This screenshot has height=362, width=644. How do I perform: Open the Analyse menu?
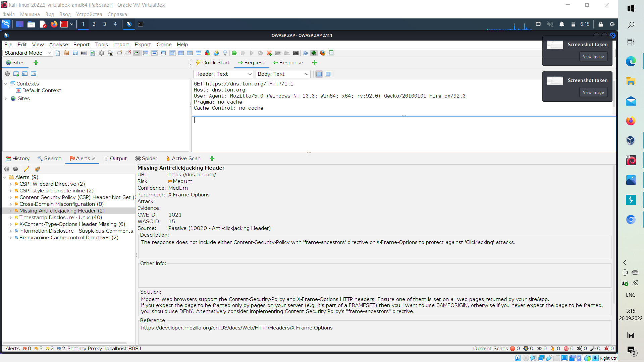click(58, 45)
